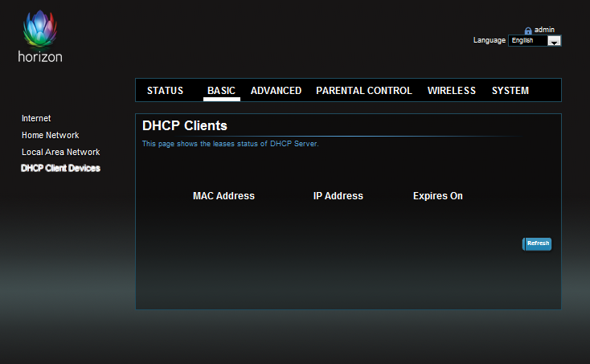Open the WIRELESS tab
590x364 pixels.
point(452,91)
